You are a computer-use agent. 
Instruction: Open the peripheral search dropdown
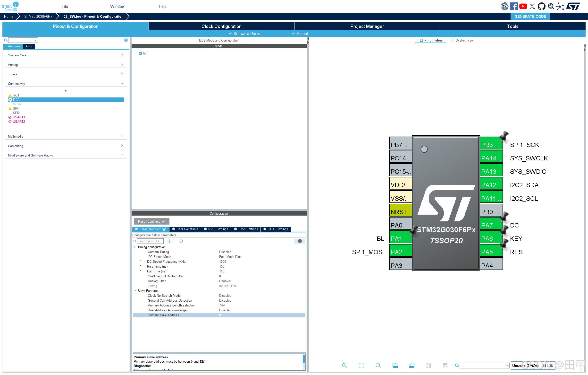(35, 40)
